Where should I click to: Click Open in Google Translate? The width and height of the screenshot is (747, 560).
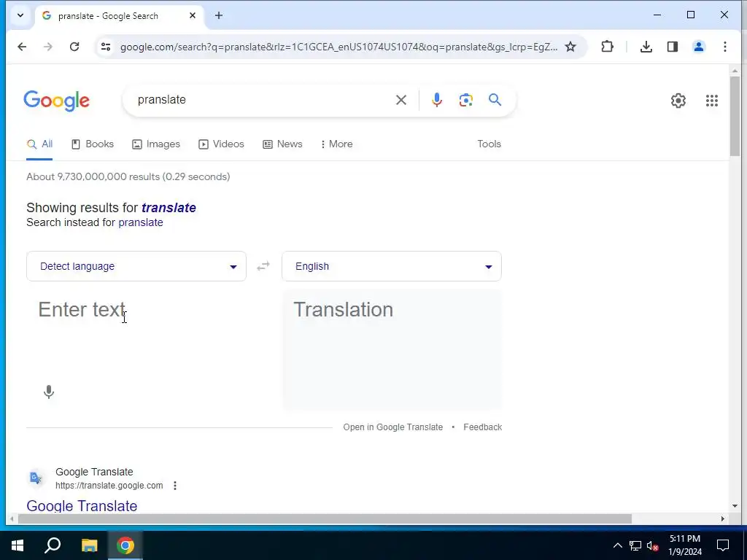coord(393,427)
